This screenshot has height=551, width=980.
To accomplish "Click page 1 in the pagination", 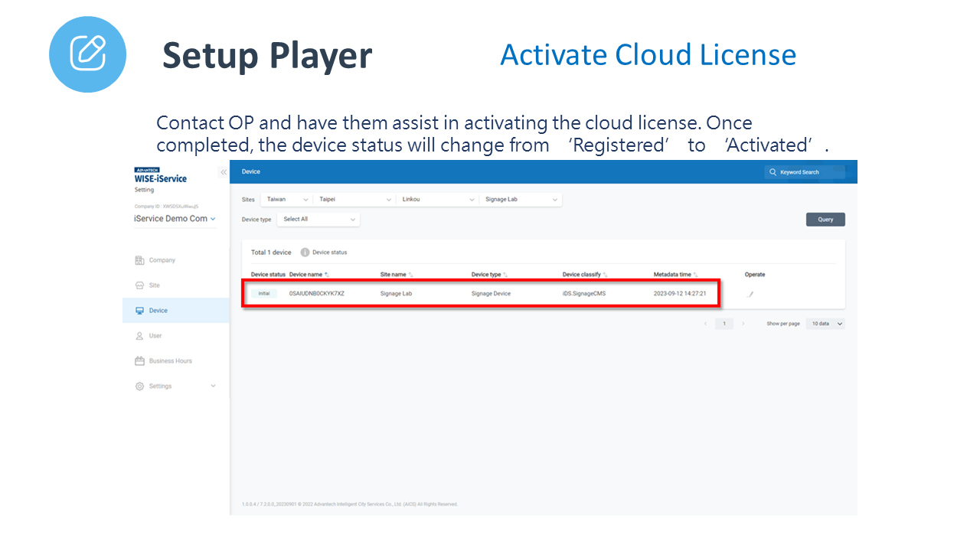I will tap(724, 324).
